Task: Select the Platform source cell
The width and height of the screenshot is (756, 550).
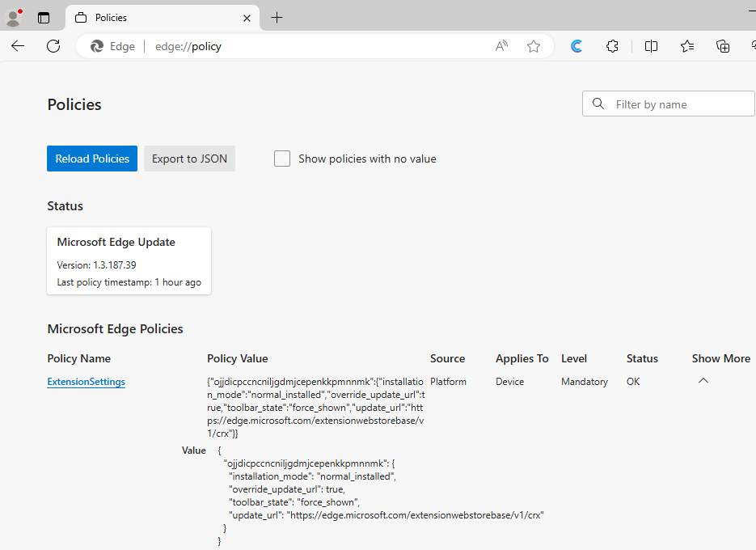Action: tap(449, 382)
